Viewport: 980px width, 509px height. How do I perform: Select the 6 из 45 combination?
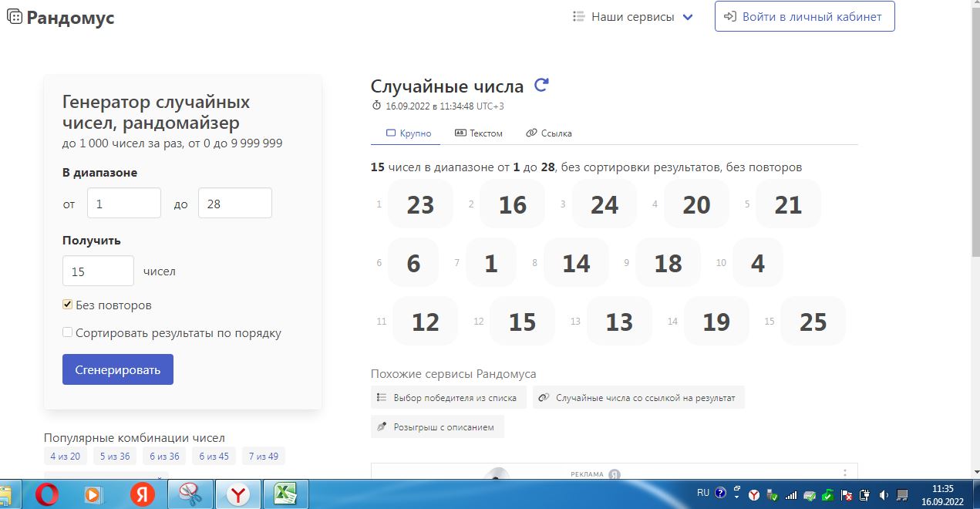pos(214,456)
